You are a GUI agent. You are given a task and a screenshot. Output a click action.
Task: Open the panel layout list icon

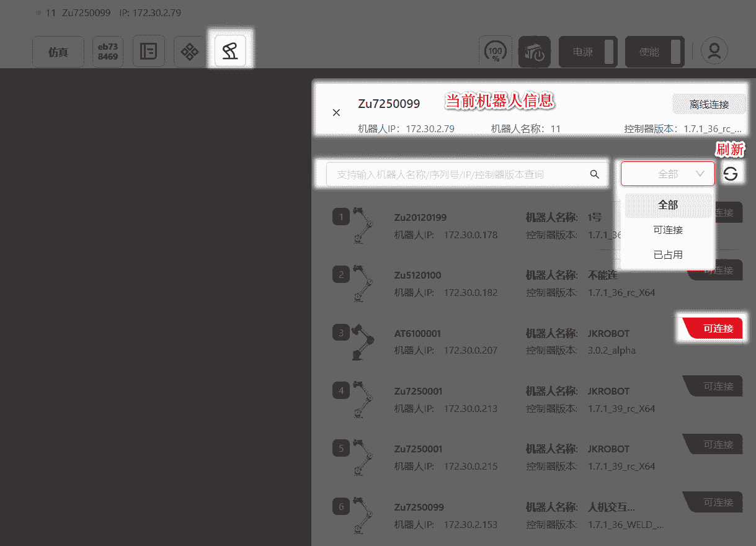(148, 51)
